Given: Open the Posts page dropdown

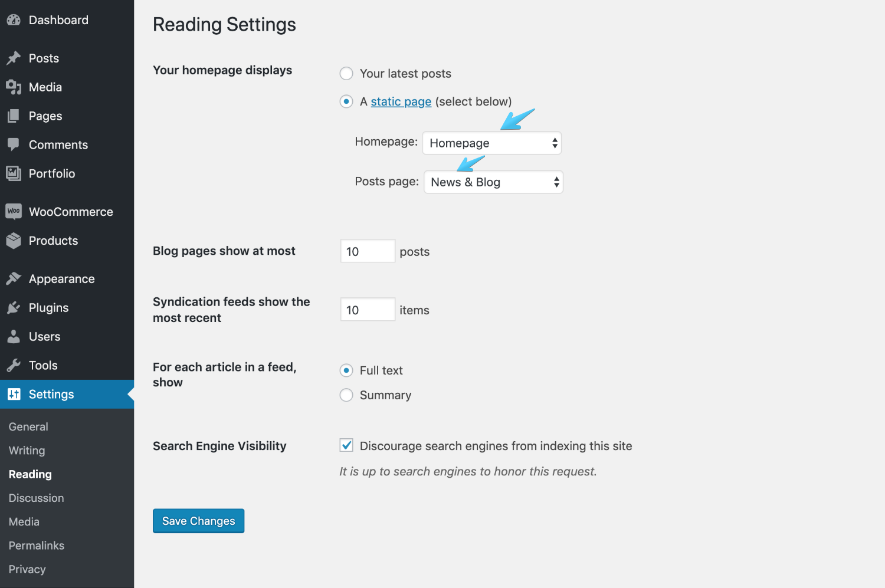Looking at the screenshot, I should [494, 182].
